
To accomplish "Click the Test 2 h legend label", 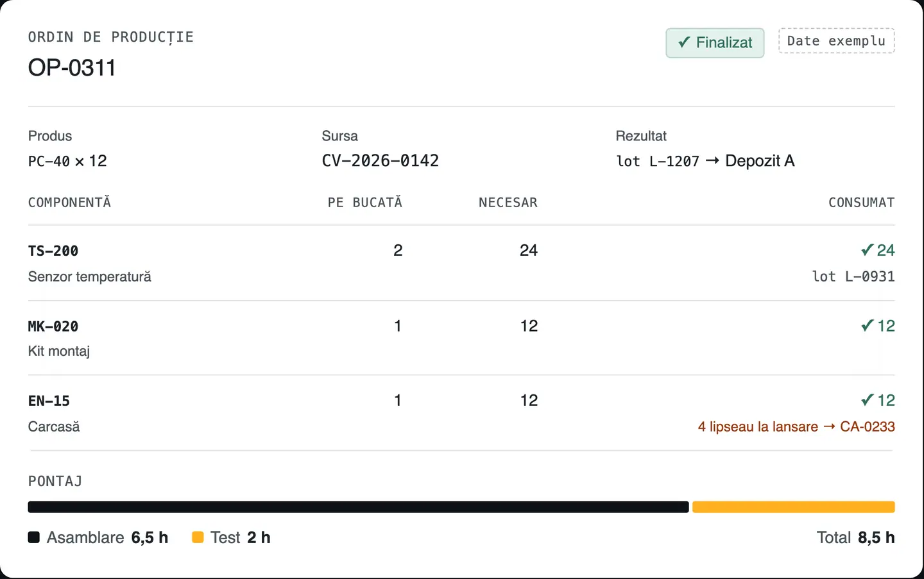I will [x=241, y=538].
